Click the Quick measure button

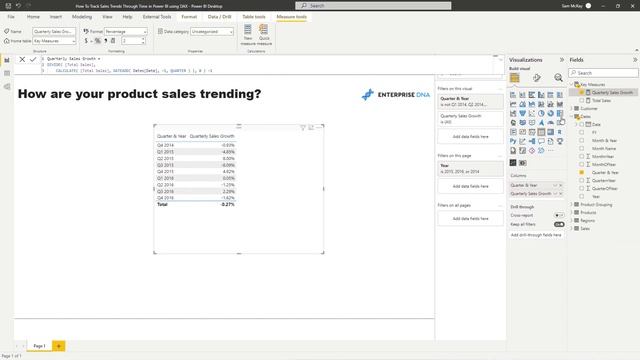point(264,35)
